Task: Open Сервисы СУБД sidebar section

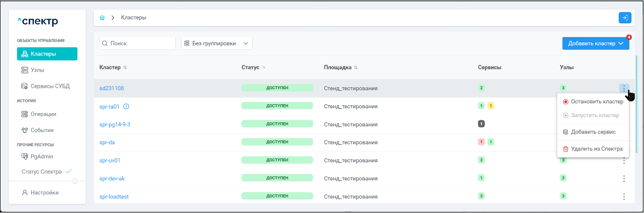Action: click(50, 86)
